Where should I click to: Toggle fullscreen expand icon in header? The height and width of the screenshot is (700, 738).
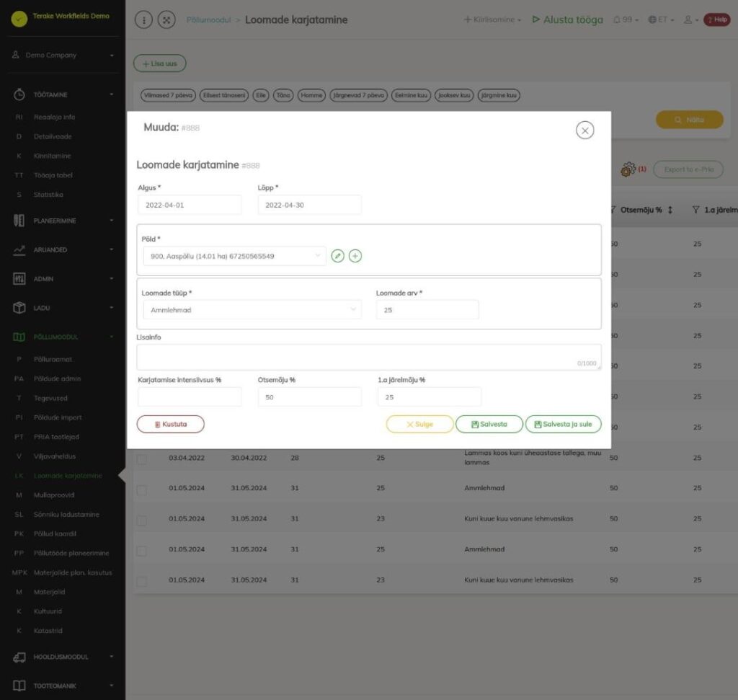click(x=166, y=19)
